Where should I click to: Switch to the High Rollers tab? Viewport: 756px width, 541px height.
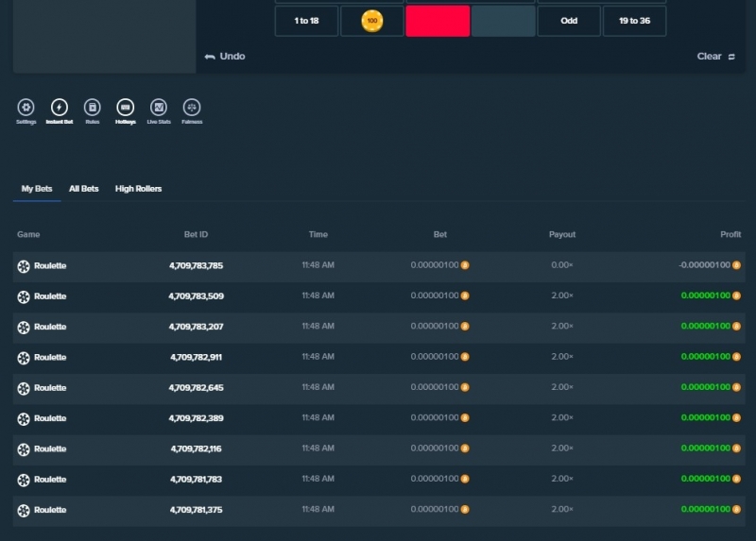pyautogui.click(x=138, y=189)
